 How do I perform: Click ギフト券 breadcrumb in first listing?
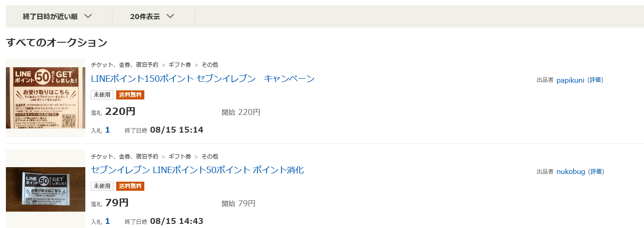(x=180, y=65)
